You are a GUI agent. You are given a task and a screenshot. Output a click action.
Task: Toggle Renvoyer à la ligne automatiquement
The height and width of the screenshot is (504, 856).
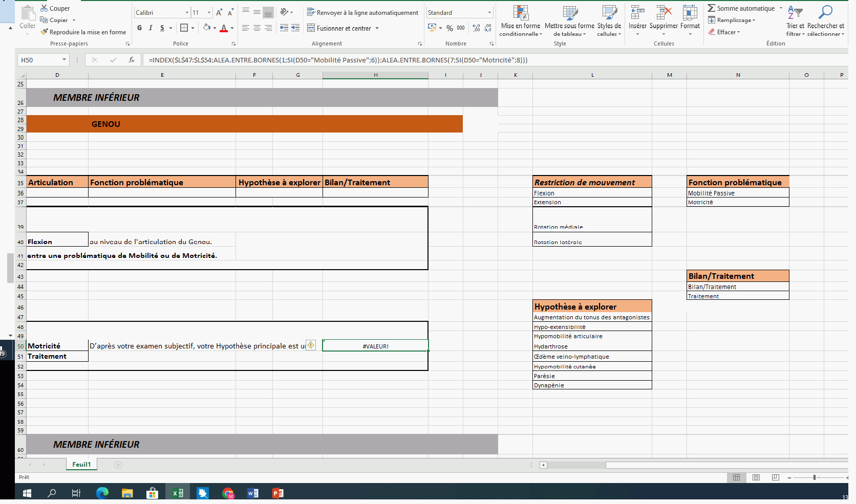362,12
